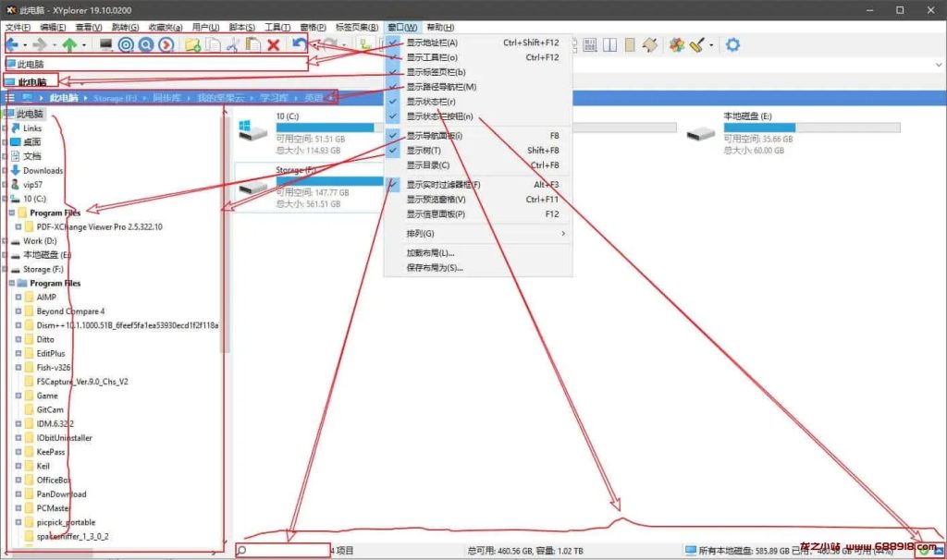Uncheck 显示工具栏(o) menu item
Screen dimensions: 947x560
tap(478, 57)
